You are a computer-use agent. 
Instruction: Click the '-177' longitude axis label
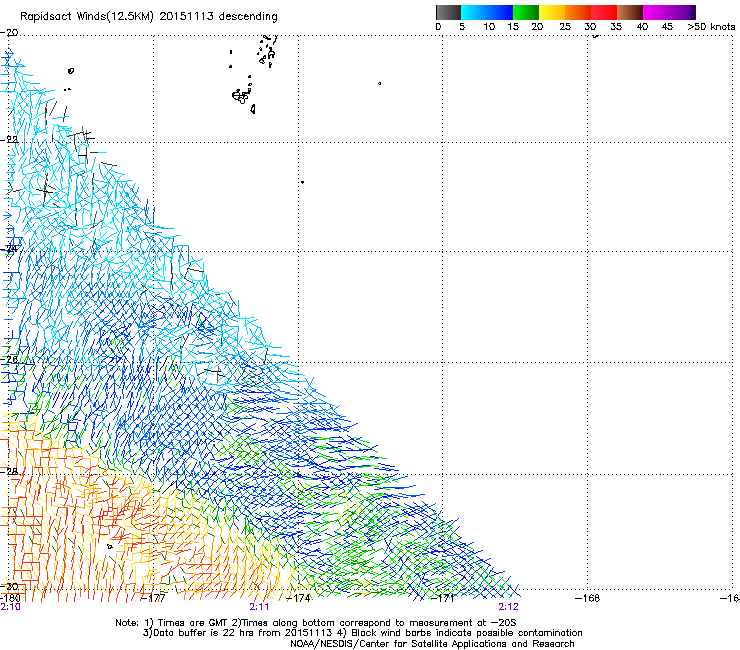[x=154, y=598]
